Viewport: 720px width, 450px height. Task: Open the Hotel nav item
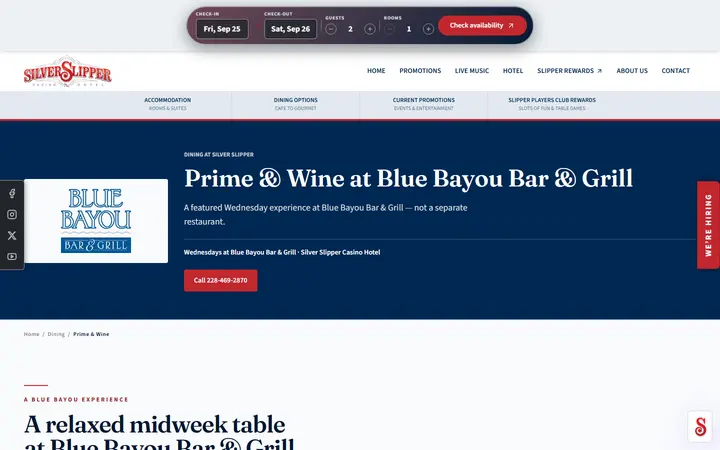coord(513,71)
